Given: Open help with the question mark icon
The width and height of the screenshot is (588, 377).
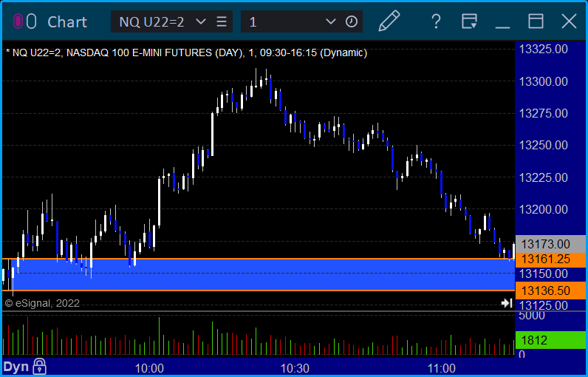Looking at the screenshot, I should 436,21.
